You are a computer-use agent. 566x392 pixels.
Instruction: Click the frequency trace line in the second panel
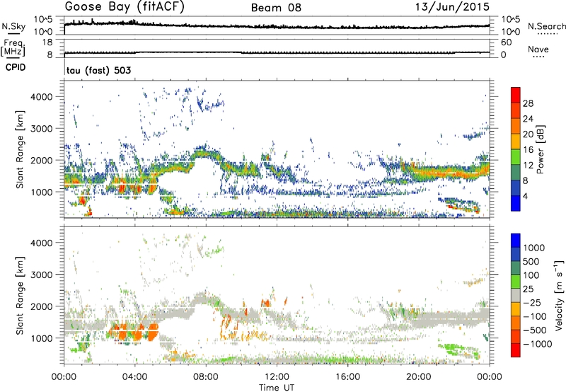point(277,52)
